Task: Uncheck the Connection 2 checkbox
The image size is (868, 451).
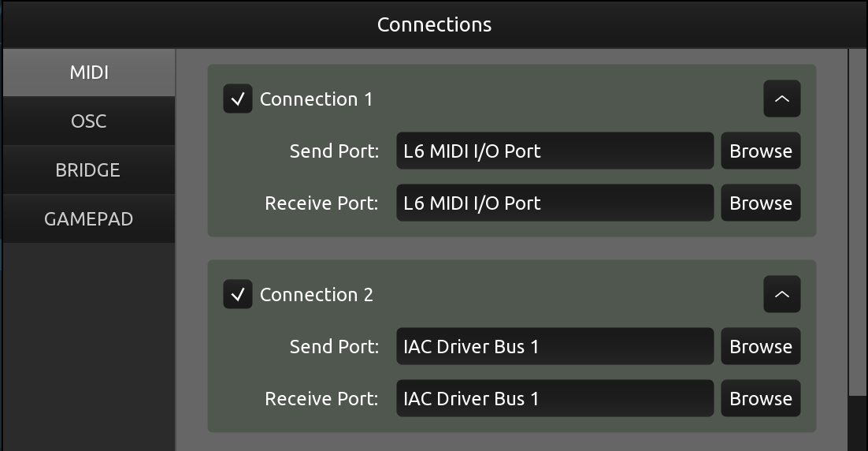Action: [238, 294]
